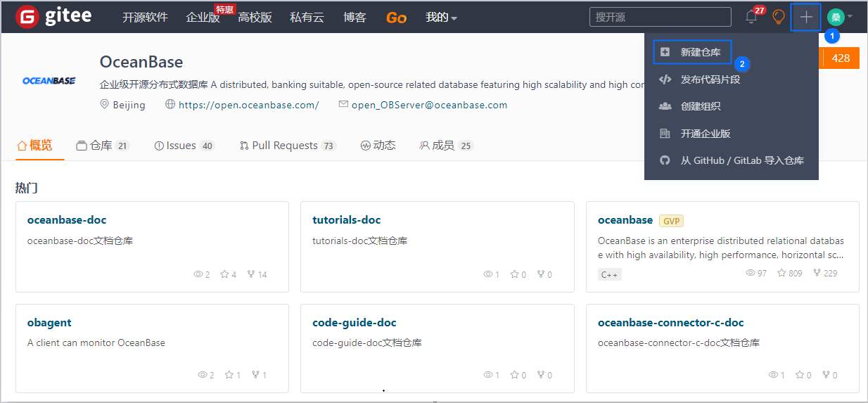Image resolution: width=868 pixels, height=403 pixels.
Task: Click the star icon on code-guide-doc card
Action: point(515,375)
